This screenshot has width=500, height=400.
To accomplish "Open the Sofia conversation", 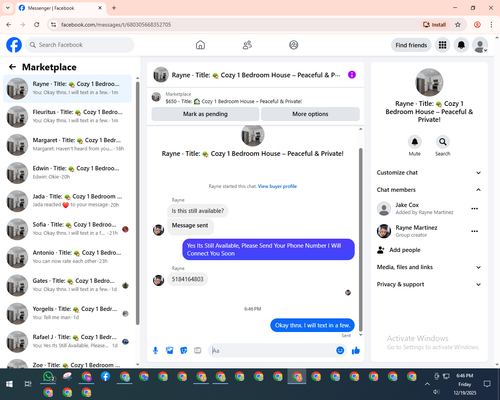I will pos(68,229).
